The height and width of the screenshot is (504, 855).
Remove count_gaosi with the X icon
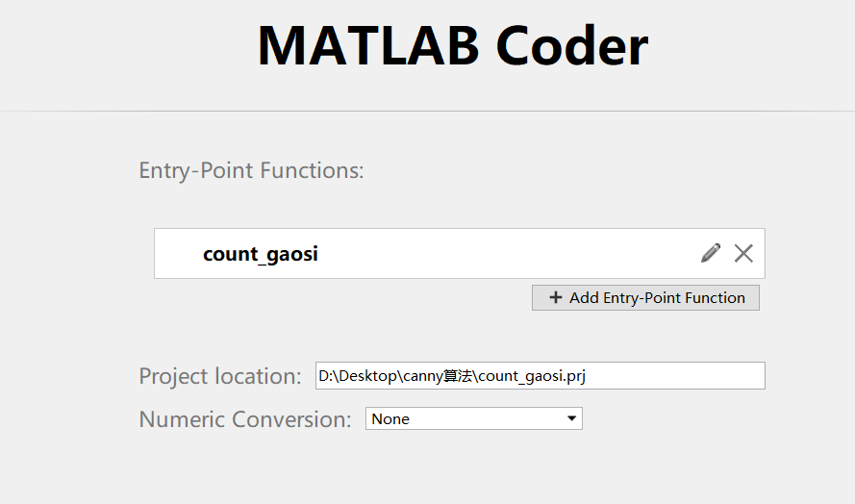coord(743,253)
